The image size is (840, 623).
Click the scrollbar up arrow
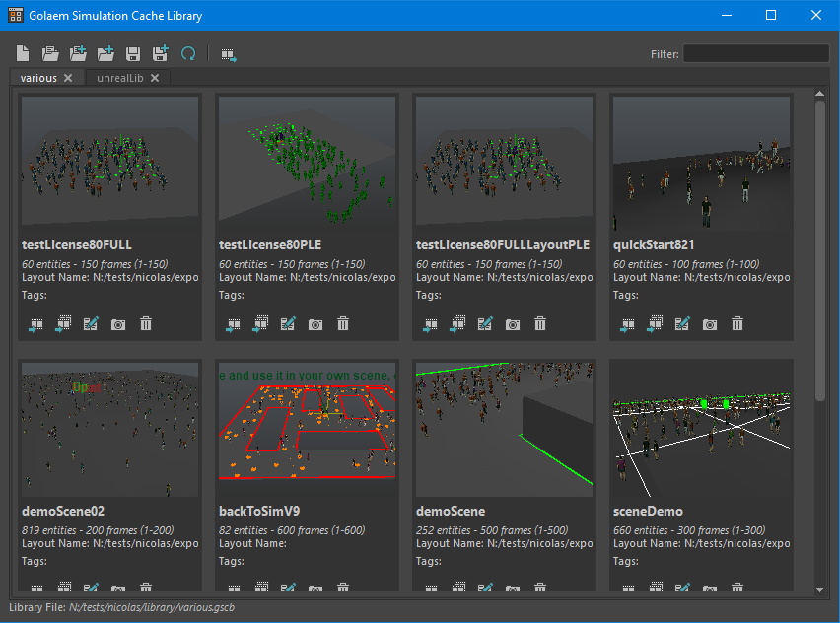819,94
